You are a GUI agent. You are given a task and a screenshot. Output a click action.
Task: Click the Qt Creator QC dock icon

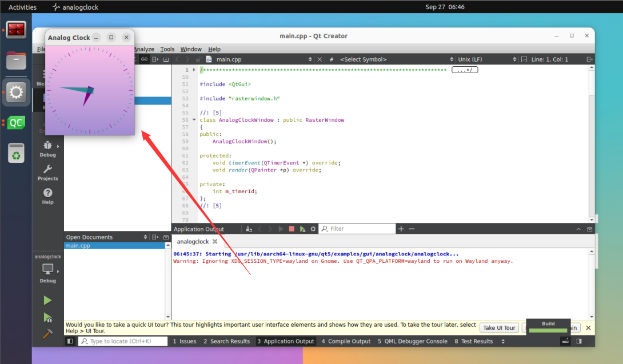16,123
